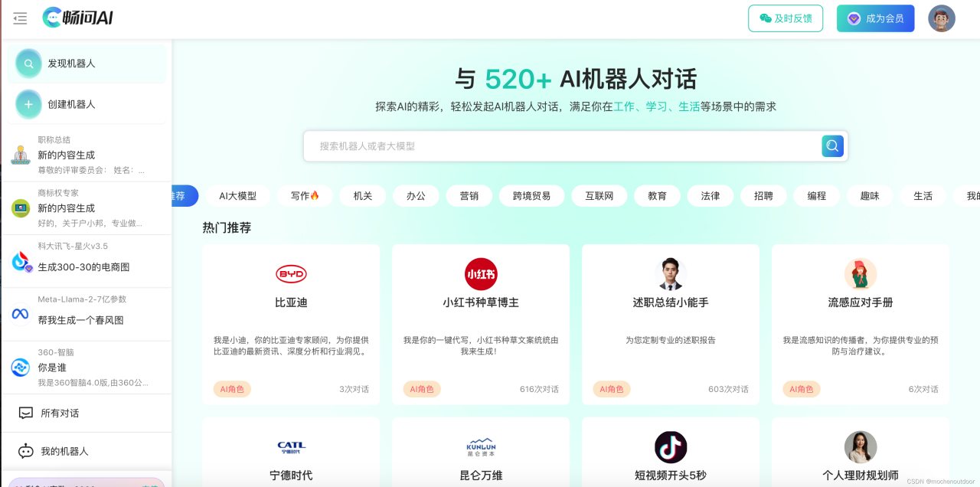Select the AI大模型 category tab
This screenshot has height=487, width=980.
click(x=238, y=196)
